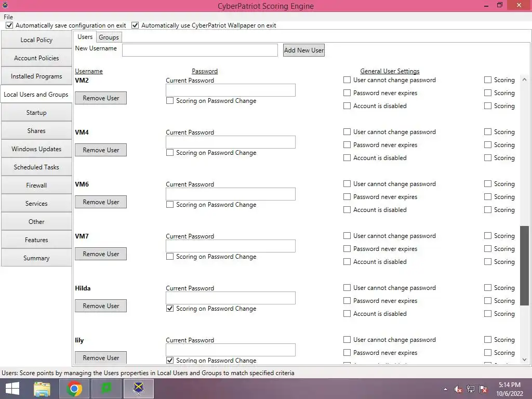Remove User VM7
Screen dimensions: 532x399
[x=101, y=254]
